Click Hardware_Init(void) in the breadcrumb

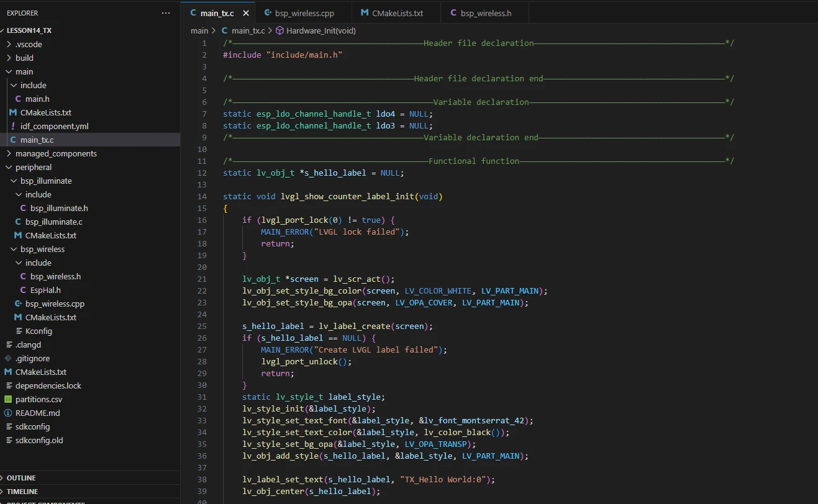point(320,30)
